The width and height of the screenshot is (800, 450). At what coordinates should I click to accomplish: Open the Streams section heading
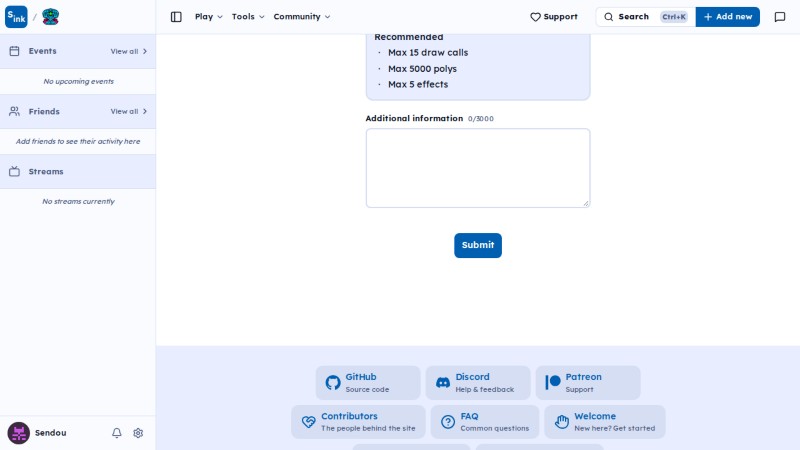46,171
